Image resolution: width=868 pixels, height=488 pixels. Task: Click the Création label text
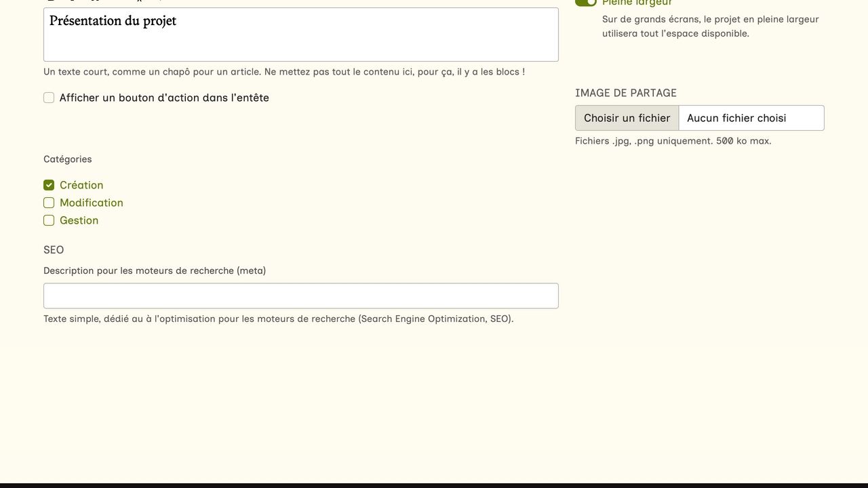(x=81, y=185)
